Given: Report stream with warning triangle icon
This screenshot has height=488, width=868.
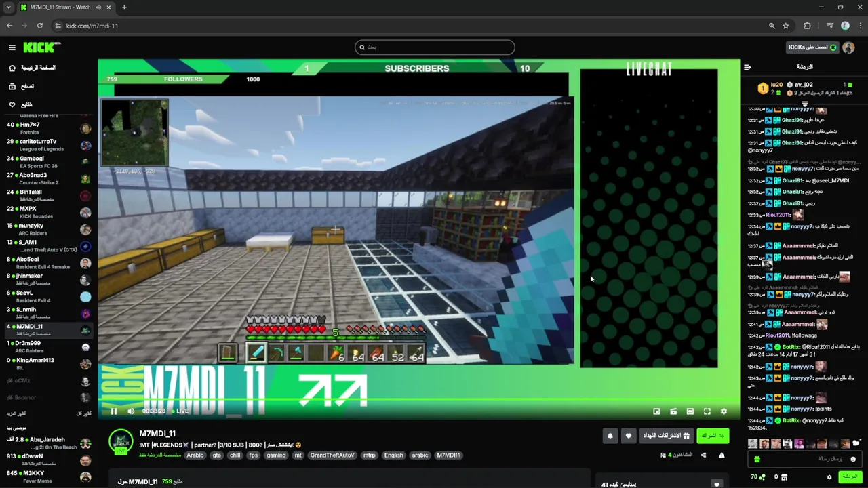Looking at the screenshot, I should (722, 455).
